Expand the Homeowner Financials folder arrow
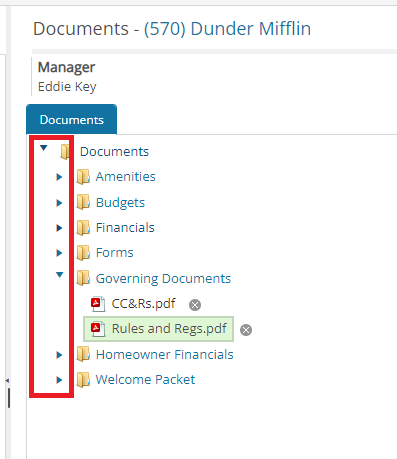Image resolution: width=397 pixels, height=459 pixels. tap(59, 355)
